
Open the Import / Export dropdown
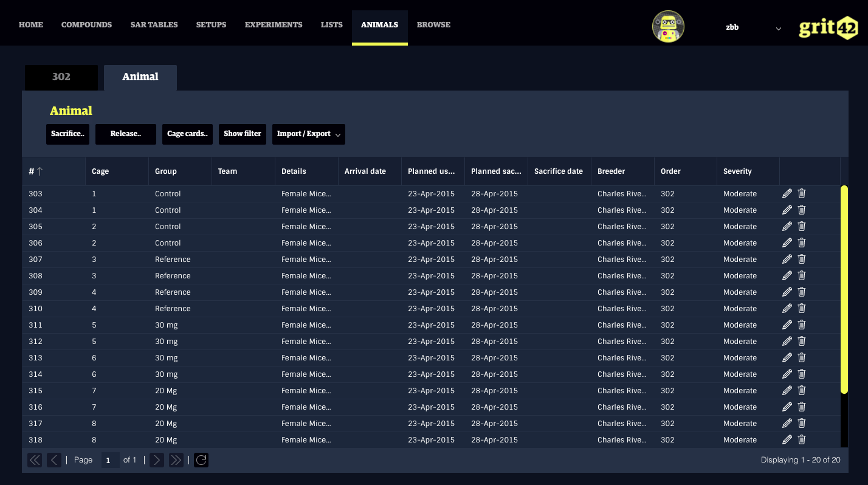308,134
